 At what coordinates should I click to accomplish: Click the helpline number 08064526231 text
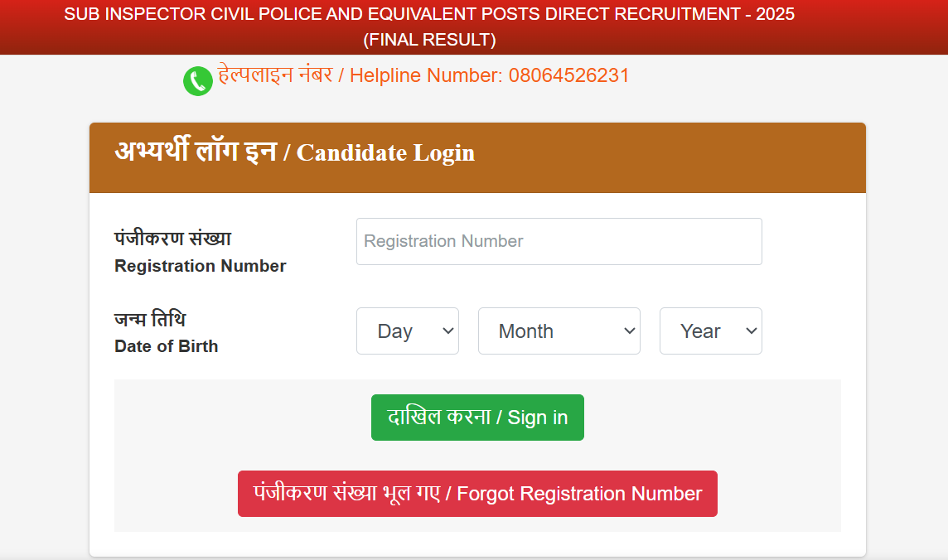point(568,75)
